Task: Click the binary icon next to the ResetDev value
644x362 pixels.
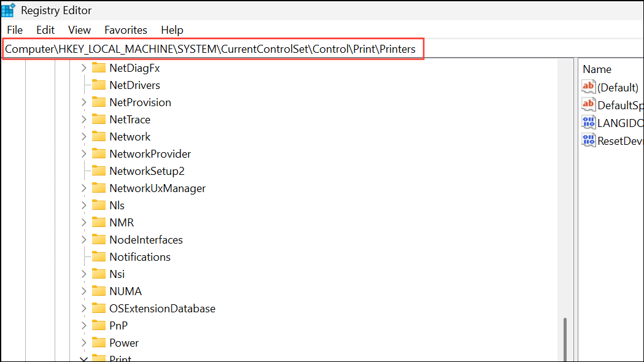Action: pyautogui.click(x=588, y=140)
